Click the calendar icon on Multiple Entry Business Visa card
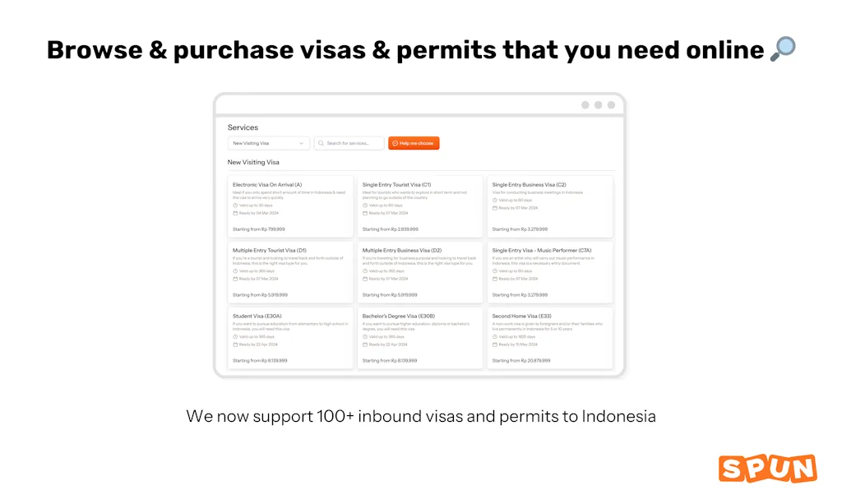 pyautogui.click(x=365, y=279)
